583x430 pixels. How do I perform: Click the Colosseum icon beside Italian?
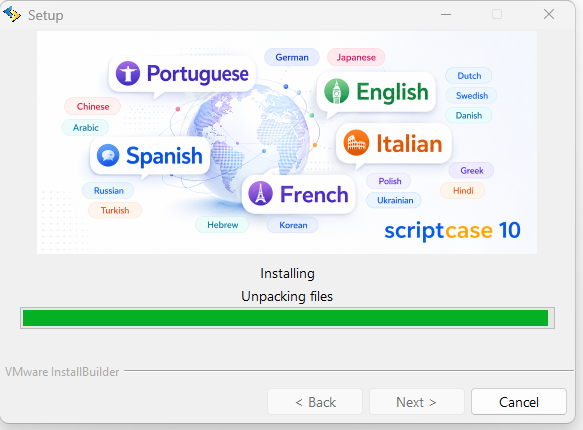[x=356, y=143]
